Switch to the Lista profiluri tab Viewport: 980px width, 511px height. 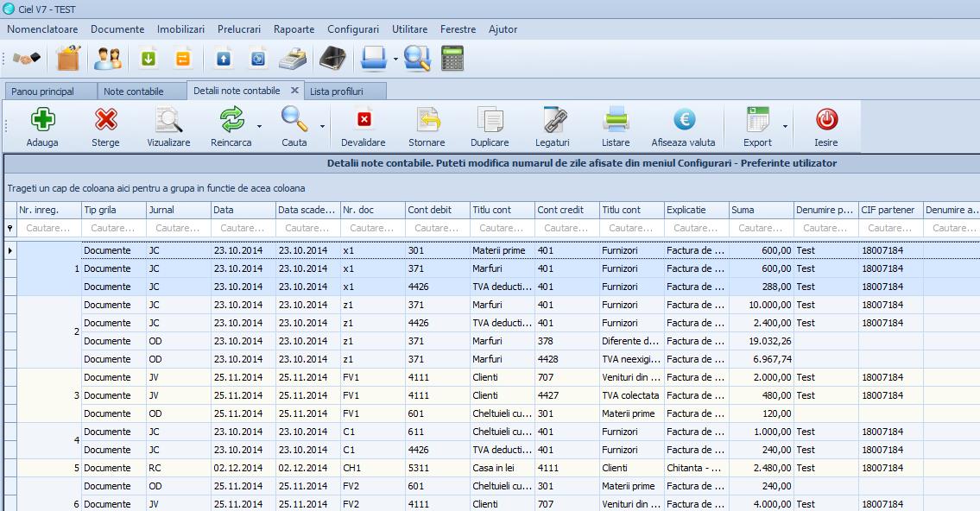coord(345,91)
